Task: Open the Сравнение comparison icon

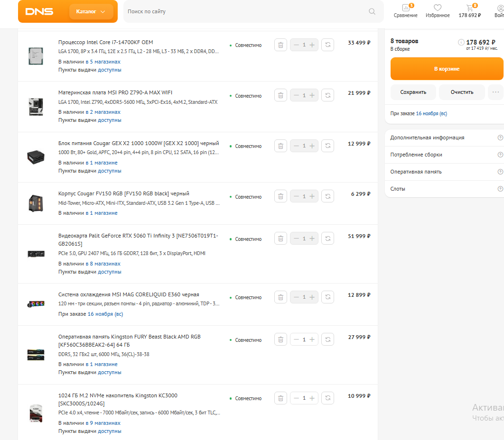Action: [x=406, y=11]
